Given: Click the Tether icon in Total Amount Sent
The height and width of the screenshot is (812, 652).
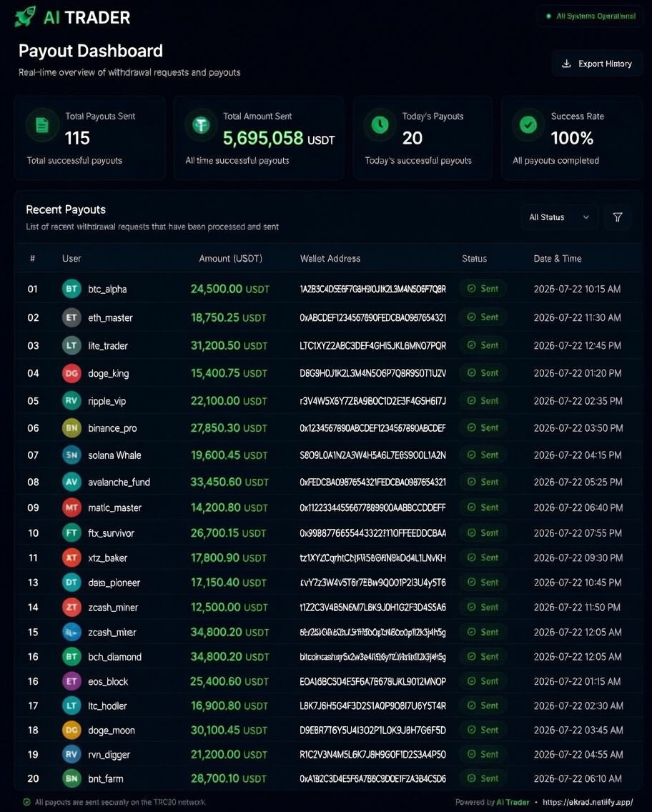Looking at the screenshot, I should (200, 125).
